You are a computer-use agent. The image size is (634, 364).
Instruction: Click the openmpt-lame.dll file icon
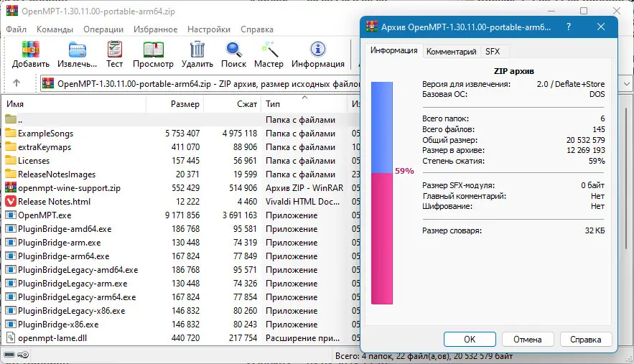11,337
